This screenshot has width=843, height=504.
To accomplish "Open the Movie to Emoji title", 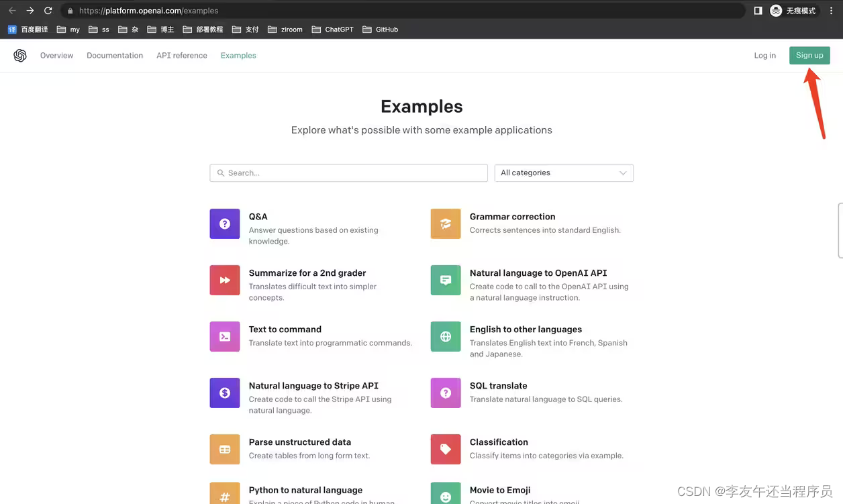I will point(500,491).
